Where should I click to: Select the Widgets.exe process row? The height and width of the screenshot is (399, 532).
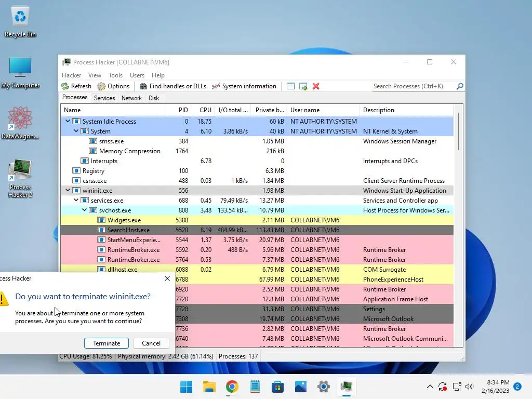click(257, 220)
